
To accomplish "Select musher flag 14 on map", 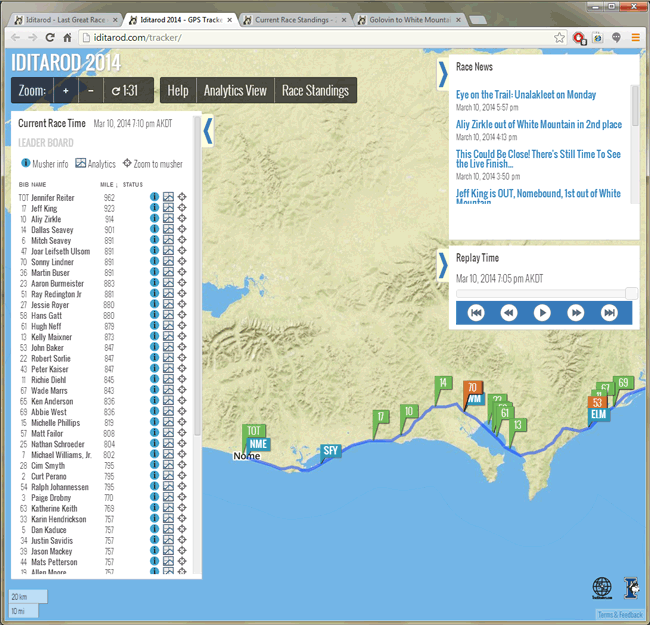I will pos(443,383).
